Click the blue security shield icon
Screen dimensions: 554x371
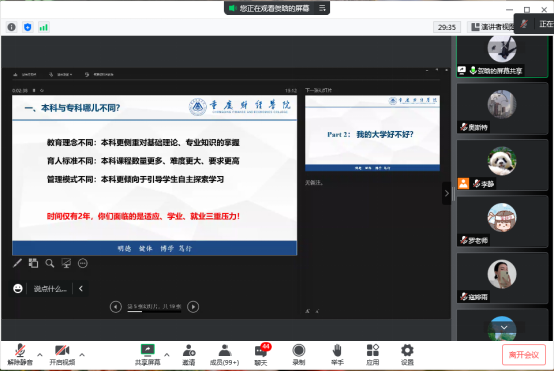[28, 27]
